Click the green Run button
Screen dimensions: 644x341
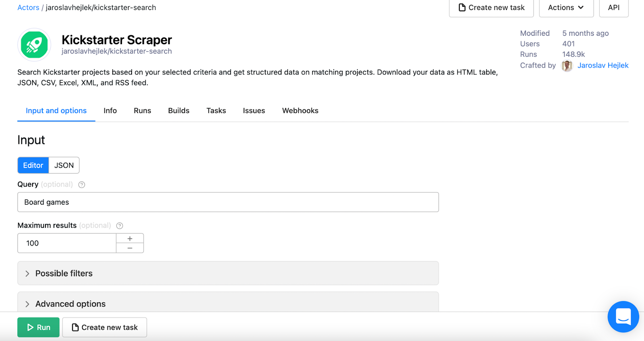coord(38,327)
